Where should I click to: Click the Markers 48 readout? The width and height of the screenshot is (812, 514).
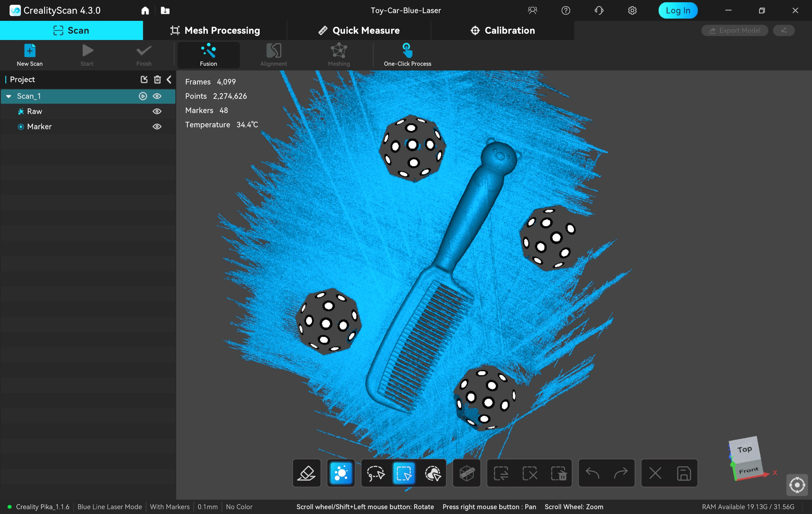[x=206, y=110]
